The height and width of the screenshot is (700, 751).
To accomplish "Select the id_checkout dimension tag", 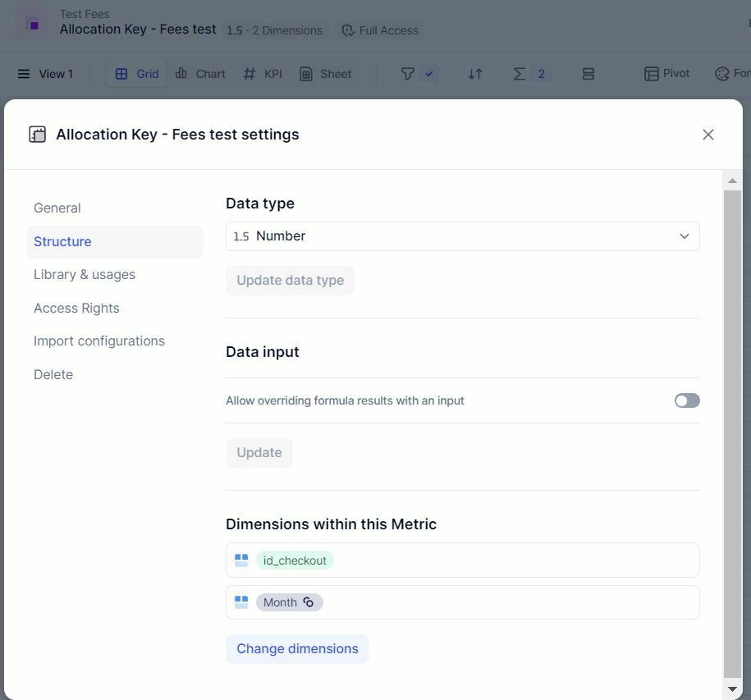I will point(295,560).
